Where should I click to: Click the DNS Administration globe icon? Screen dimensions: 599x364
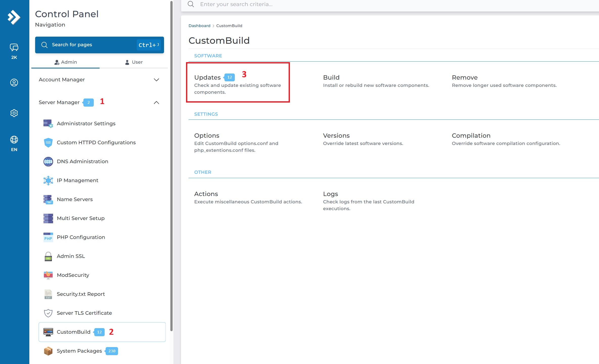[48, 161]
